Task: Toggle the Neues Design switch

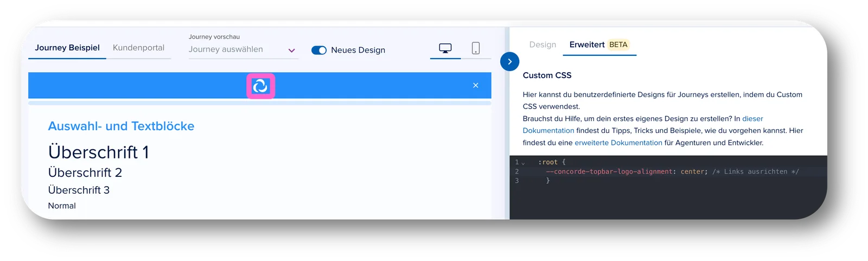Action: 319,50
